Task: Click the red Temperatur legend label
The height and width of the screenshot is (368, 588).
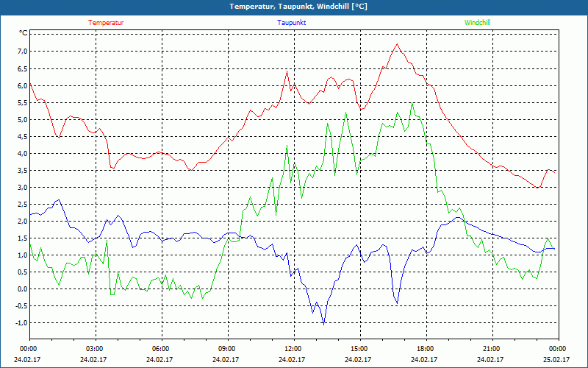Action: (x=106, y=23)
